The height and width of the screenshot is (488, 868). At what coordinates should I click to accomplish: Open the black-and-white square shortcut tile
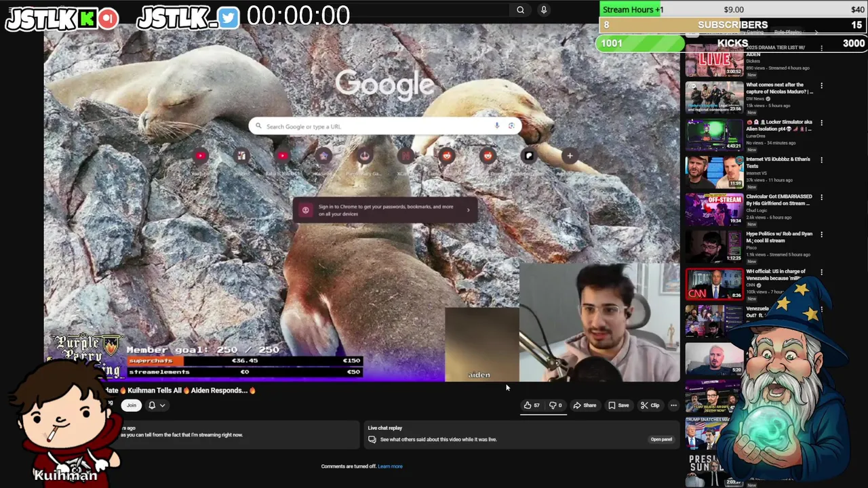[529, 156]
